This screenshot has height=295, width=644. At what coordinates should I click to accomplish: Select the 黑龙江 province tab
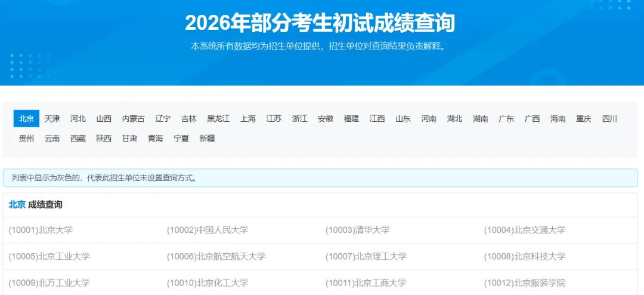[x=218, y=119]
